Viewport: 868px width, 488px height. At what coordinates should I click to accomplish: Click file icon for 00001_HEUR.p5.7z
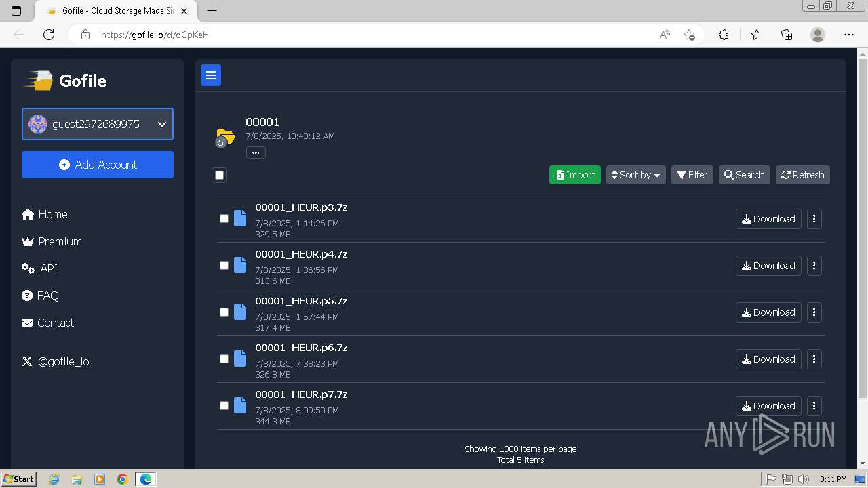pos(240,312)
